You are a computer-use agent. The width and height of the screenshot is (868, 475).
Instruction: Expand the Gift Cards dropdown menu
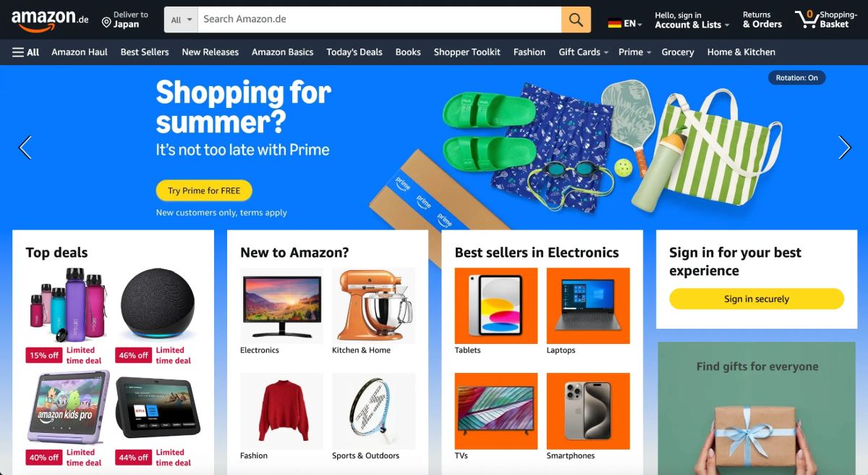pyautogui.click(x=583, y=52)
